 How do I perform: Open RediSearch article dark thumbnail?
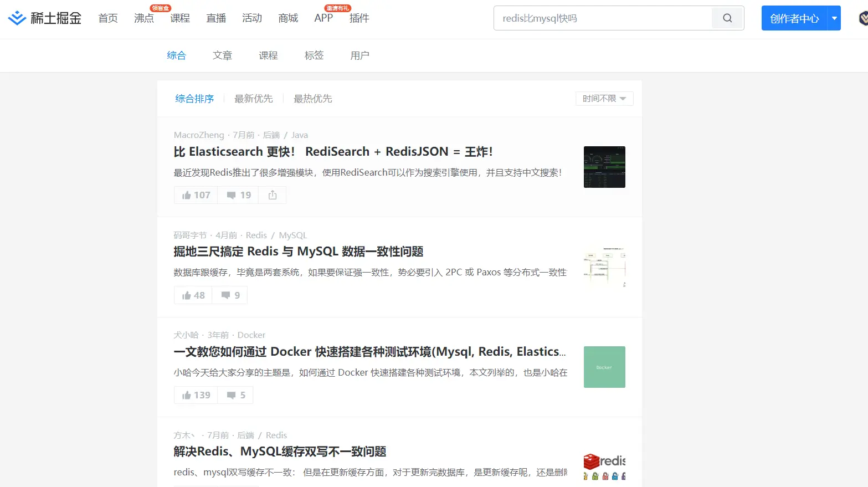click(604, 167)
